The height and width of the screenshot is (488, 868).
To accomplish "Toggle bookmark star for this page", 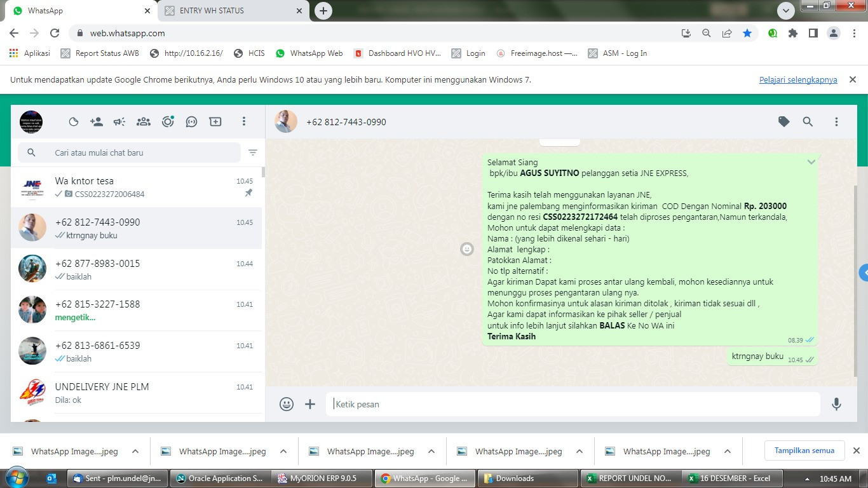I will (747, 33).
